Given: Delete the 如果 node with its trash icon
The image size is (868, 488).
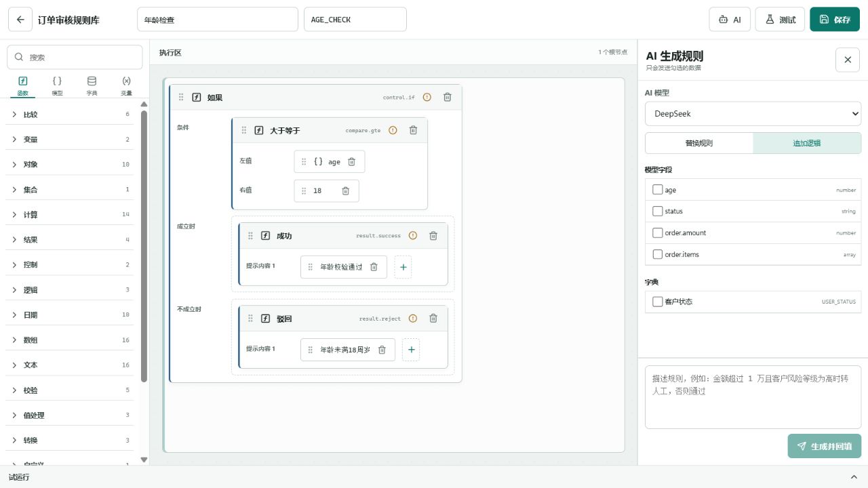Looking at the screenshot, I should coord(448,97).
